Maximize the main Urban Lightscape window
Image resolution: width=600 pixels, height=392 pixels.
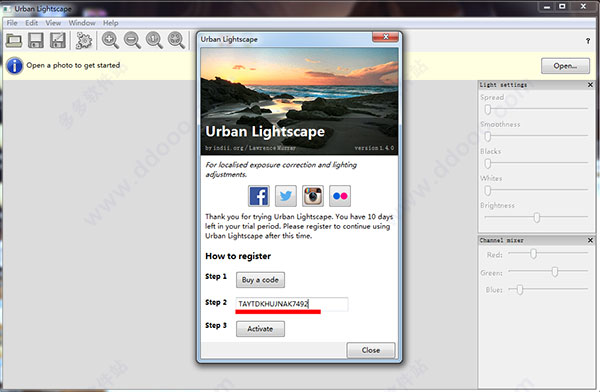562,7
